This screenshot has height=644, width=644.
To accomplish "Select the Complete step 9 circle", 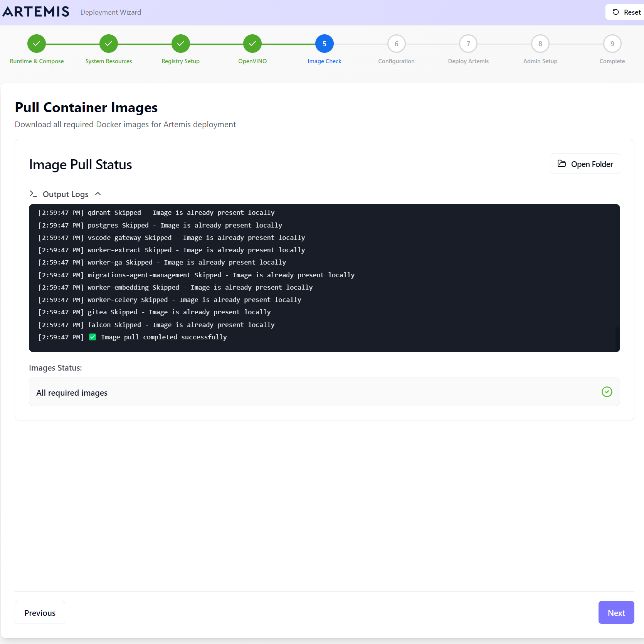I will pyautogui.click(x=612, y=44).
